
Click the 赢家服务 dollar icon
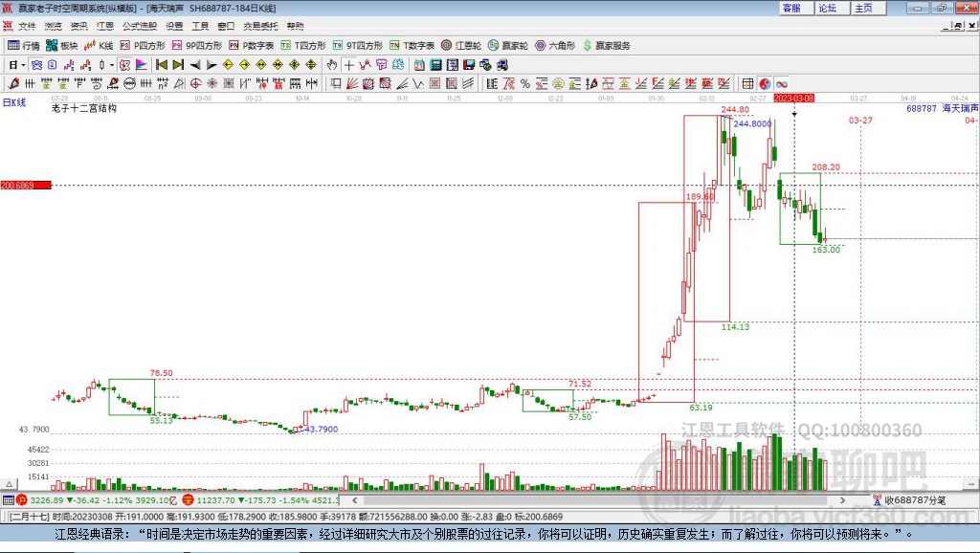(x=588, y=45)
